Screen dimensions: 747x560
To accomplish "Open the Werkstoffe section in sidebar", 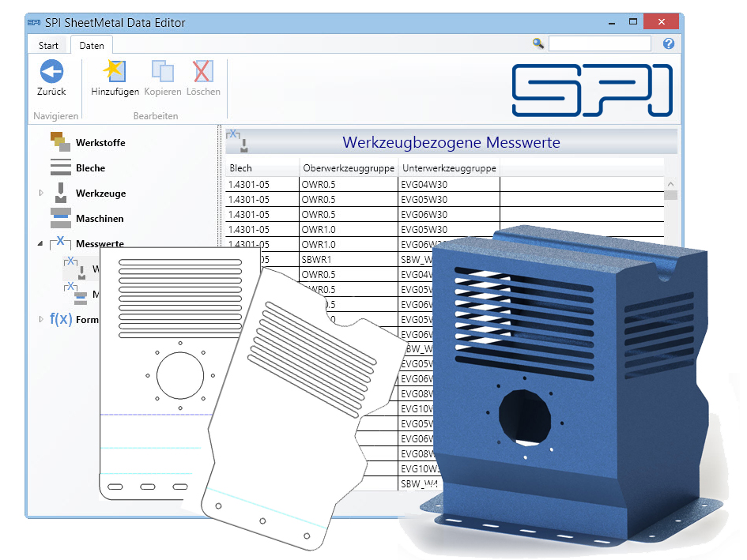I will [62, 141].
